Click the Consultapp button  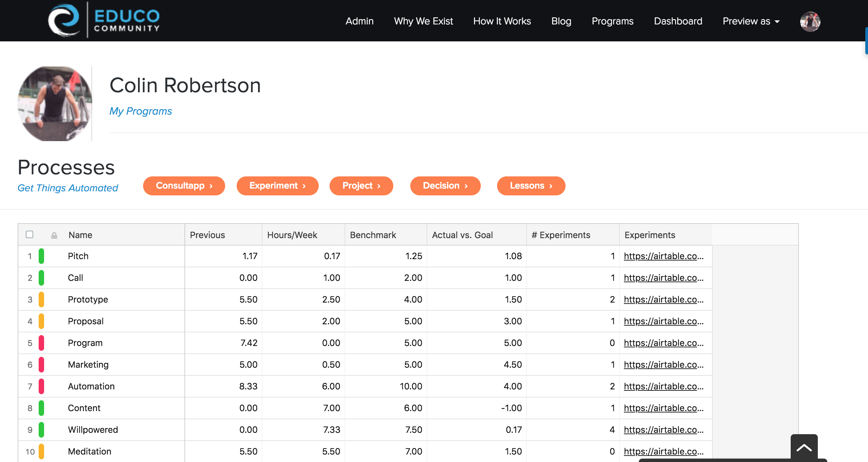(x=184, y=186)
